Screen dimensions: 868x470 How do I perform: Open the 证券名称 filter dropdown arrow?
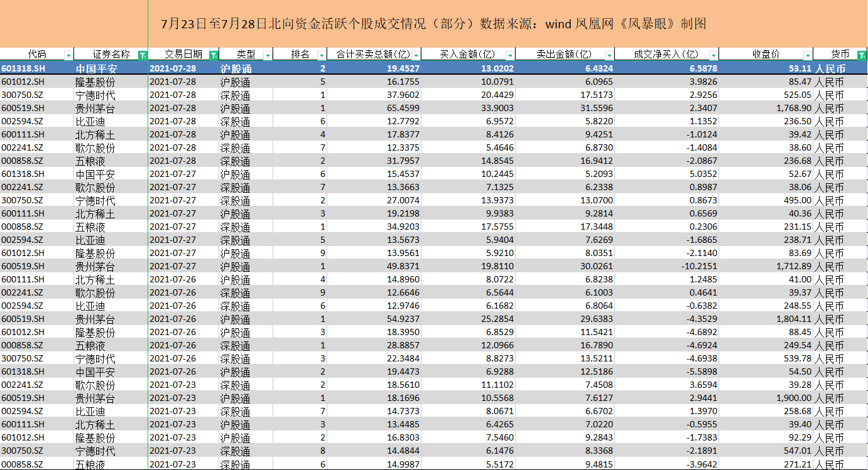click(142, 55)
